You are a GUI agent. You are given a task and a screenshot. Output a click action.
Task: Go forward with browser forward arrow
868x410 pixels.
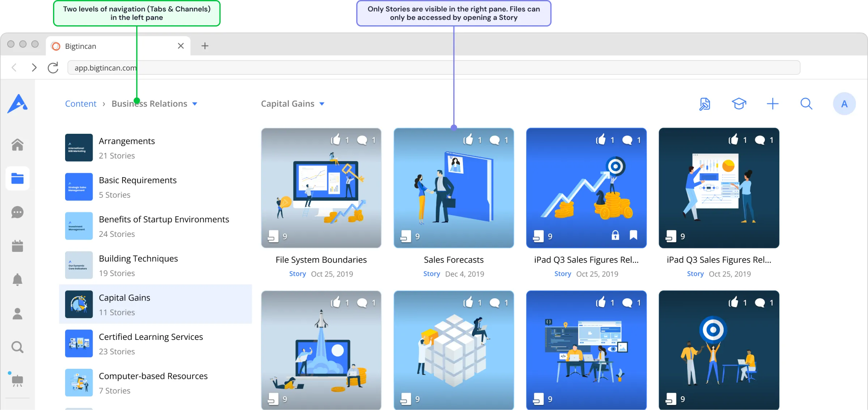coord(34,68)
